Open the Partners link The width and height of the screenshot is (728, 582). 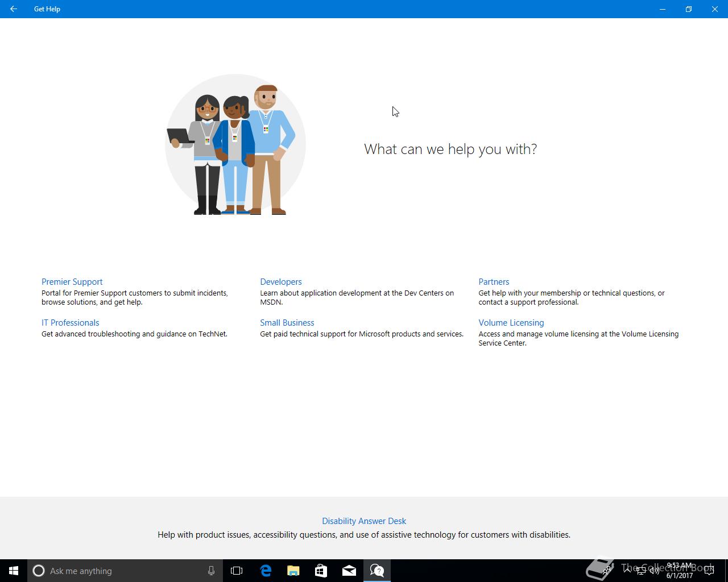(494, 282)
